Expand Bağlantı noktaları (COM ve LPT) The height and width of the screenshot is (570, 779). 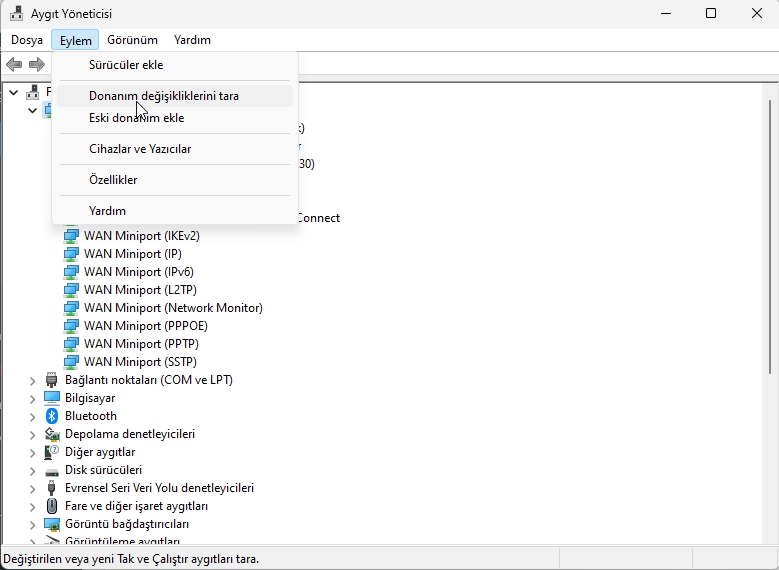tap(32, 381)
